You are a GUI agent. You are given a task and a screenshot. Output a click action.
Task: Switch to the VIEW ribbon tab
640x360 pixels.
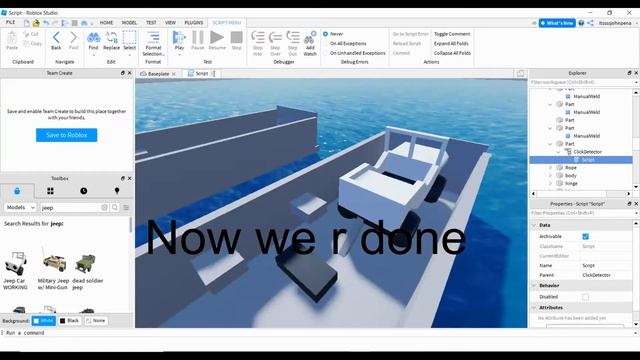tap(171, 23)
